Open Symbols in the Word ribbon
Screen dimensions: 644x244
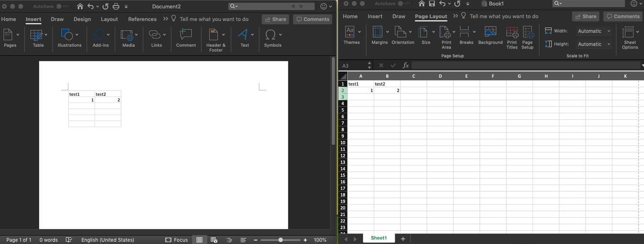pos(273,38)
